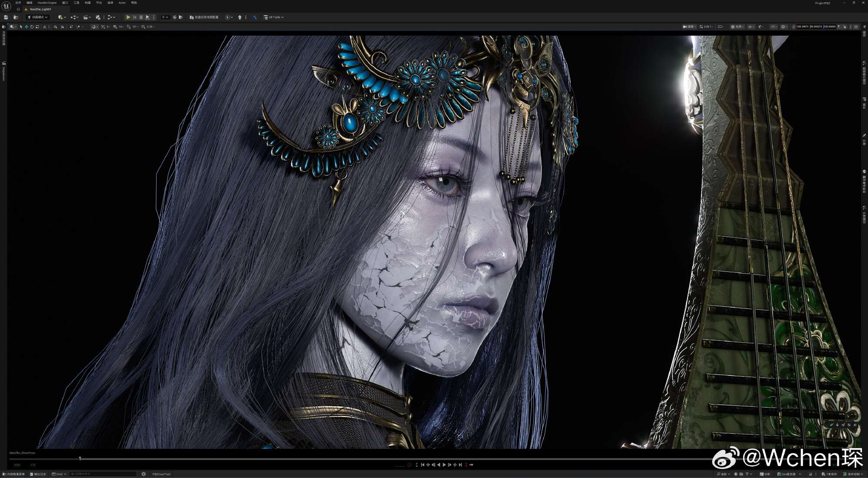Click the timeline scrubber playhead marker
This screenshot has height=478, width=868.
pos(80,458)
